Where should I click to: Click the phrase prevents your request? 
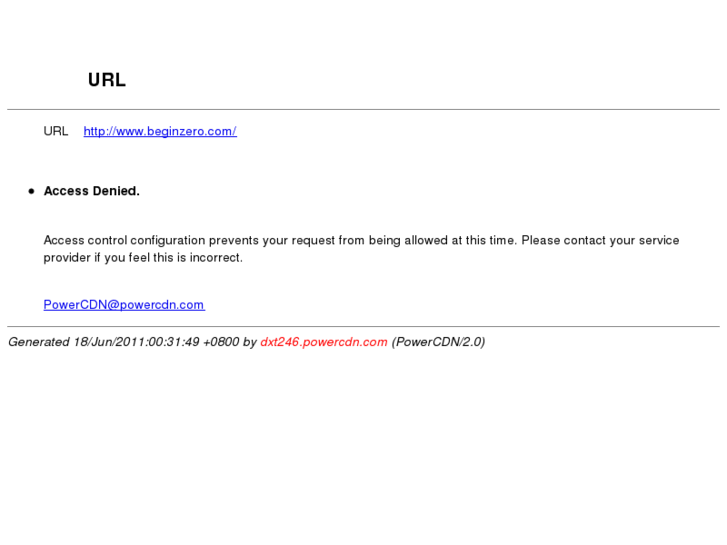click(x=272, y=240)
